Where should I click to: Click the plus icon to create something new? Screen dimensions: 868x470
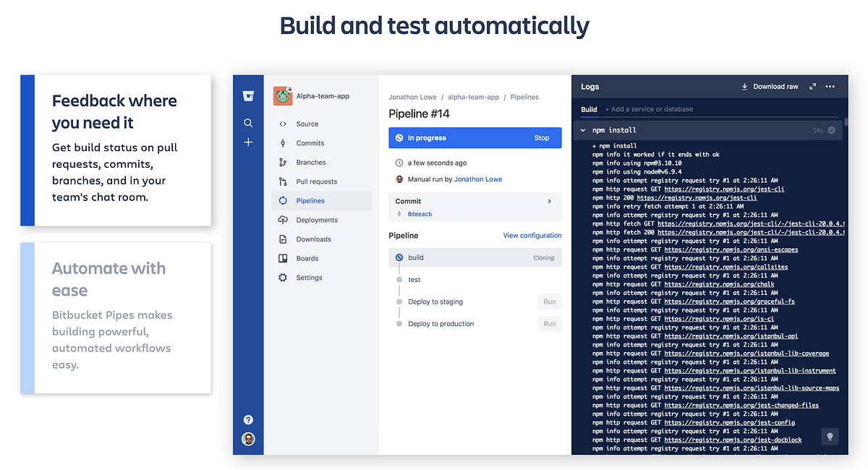coord(248,142)
